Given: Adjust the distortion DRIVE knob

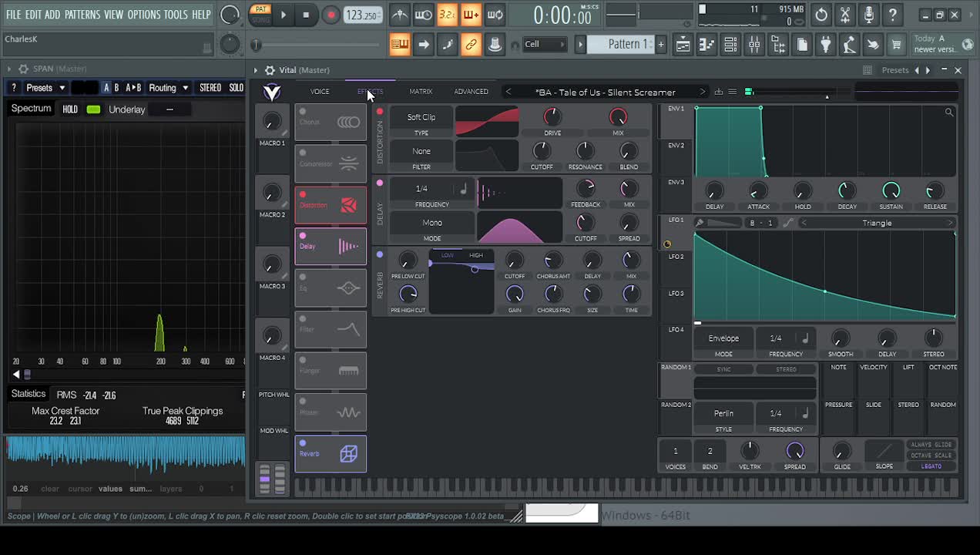Looking at the screenshot, I should click(552, 116).
